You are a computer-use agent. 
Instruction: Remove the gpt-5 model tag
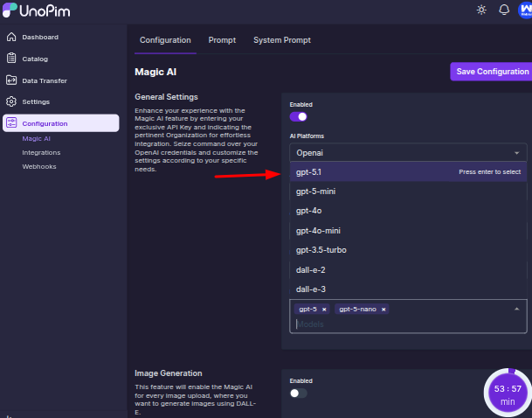[324, 310]
